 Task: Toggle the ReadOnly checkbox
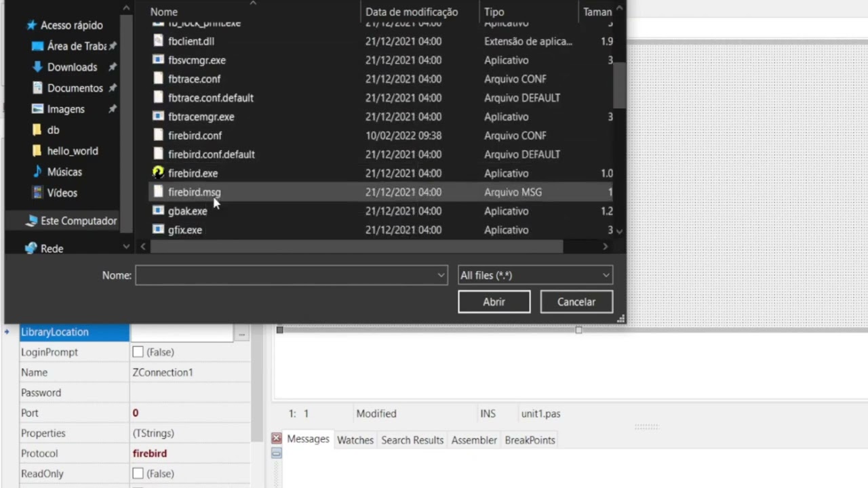click(138, 473)
